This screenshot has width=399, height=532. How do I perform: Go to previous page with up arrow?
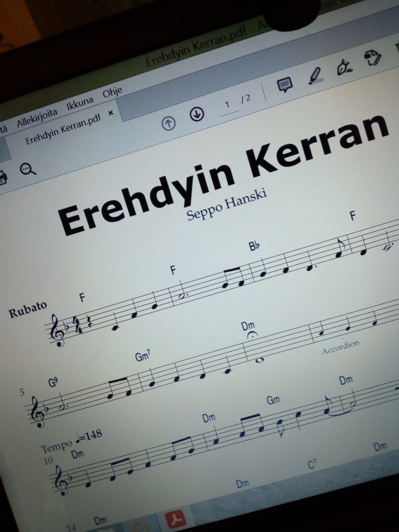[x=168, y=124]
